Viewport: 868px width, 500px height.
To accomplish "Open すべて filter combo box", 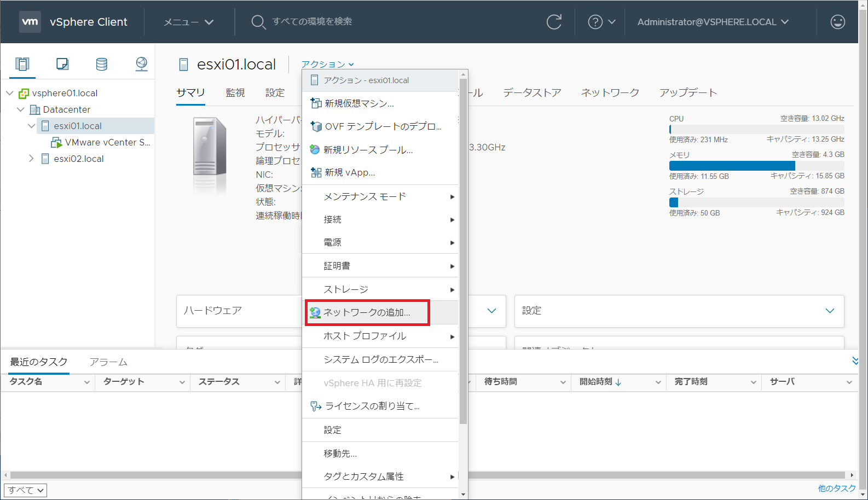I will click(26, 490).
